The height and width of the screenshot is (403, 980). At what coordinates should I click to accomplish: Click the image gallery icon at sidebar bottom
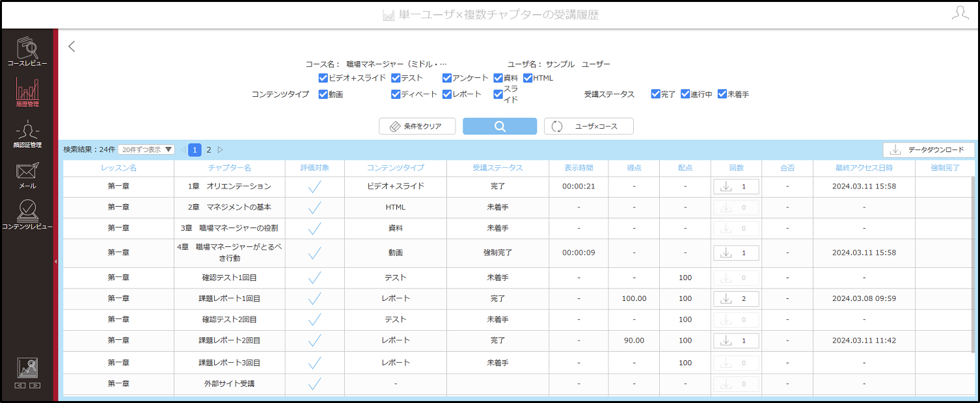pos(27,369)
